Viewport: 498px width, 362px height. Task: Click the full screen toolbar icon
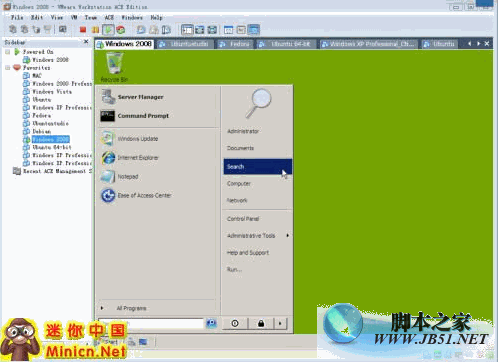click(x=212, y=30)
